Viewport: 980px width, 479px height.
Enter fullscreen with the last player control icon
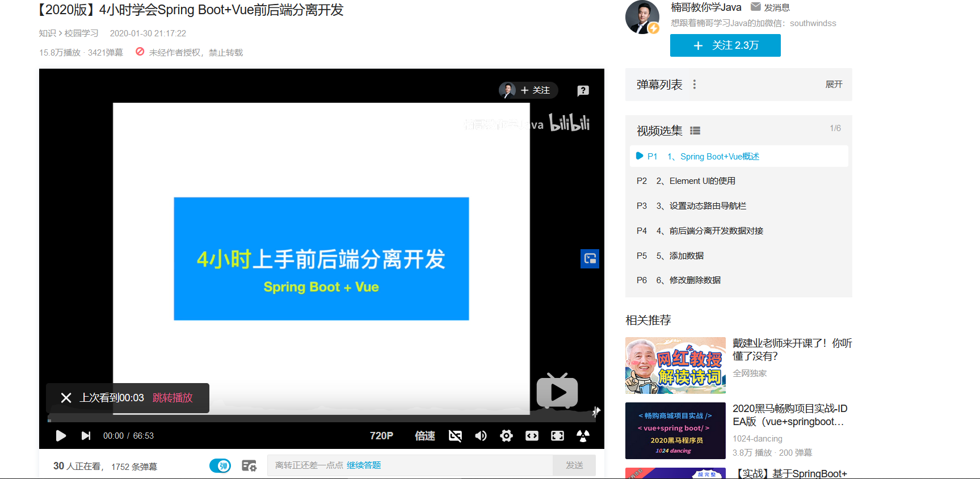pyautogui.click(x=583, y=435)
